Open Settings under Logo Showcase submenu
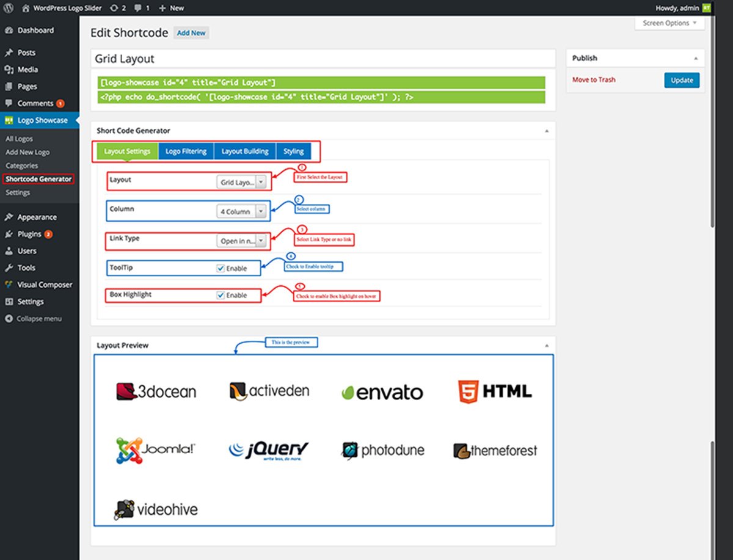Screen dimensions: 733x560 pos(18,193)
